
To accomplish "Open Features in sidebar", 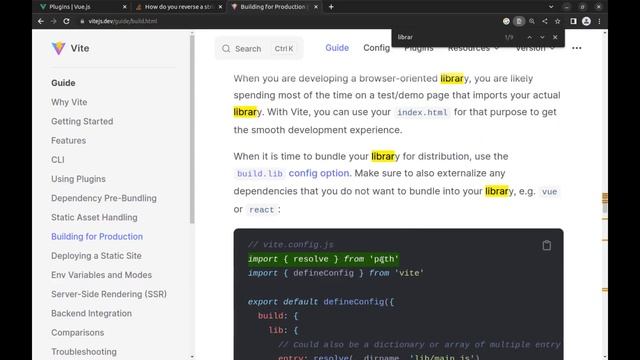I will [68, 140].
